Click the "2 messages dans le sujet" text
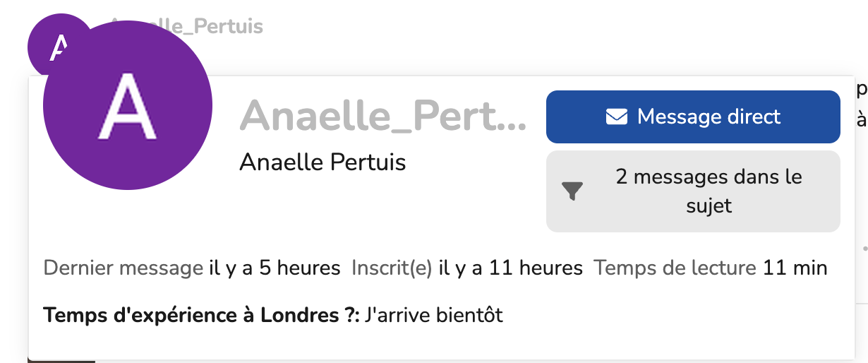This screenshot has width=868, height=363. pyautogui.click(x=709, y=191)
